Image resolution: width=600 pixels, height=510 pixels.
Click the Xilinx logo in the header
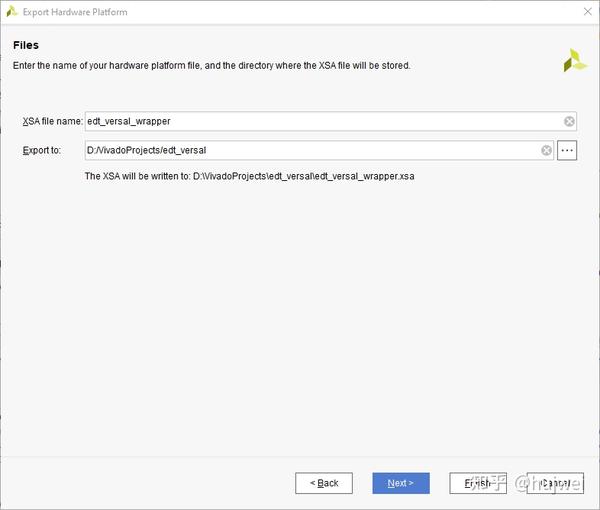[x=575, y=60]
